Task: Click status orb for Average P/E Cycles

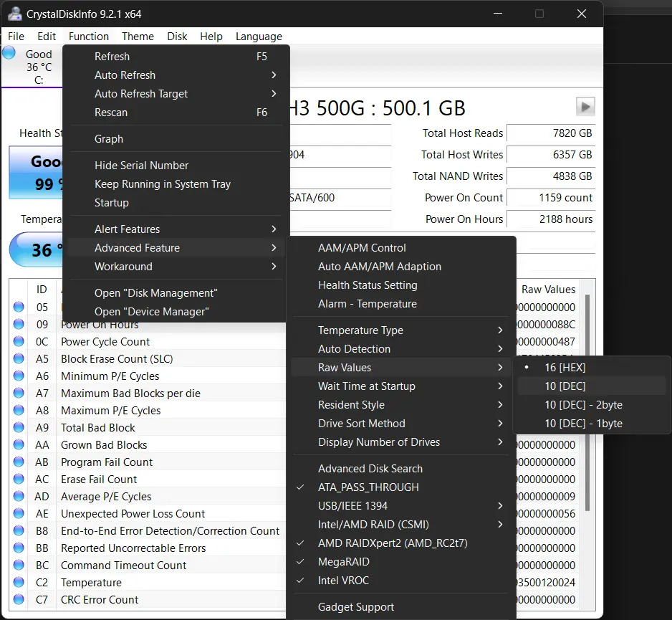Action: tap(19, 496)
